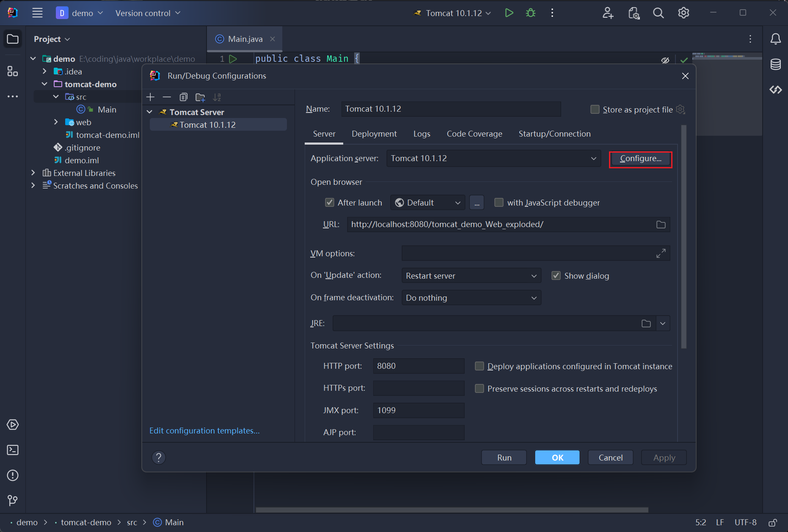Copy the selected configuration icon

coord(183,97)
